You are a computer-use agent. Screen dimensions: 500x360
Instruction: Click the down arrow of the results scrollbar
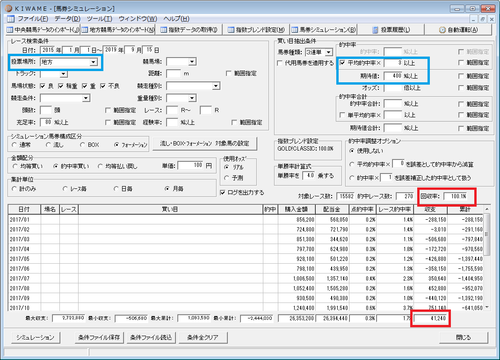pos(487,307)
